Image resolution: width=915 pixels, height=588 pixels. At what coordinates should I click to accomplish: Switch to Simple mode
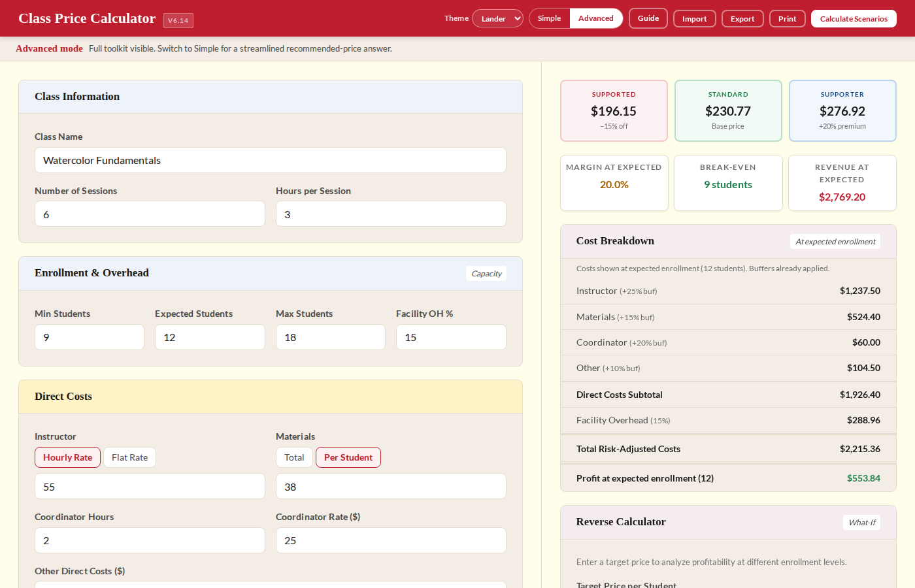click(549, 18)
